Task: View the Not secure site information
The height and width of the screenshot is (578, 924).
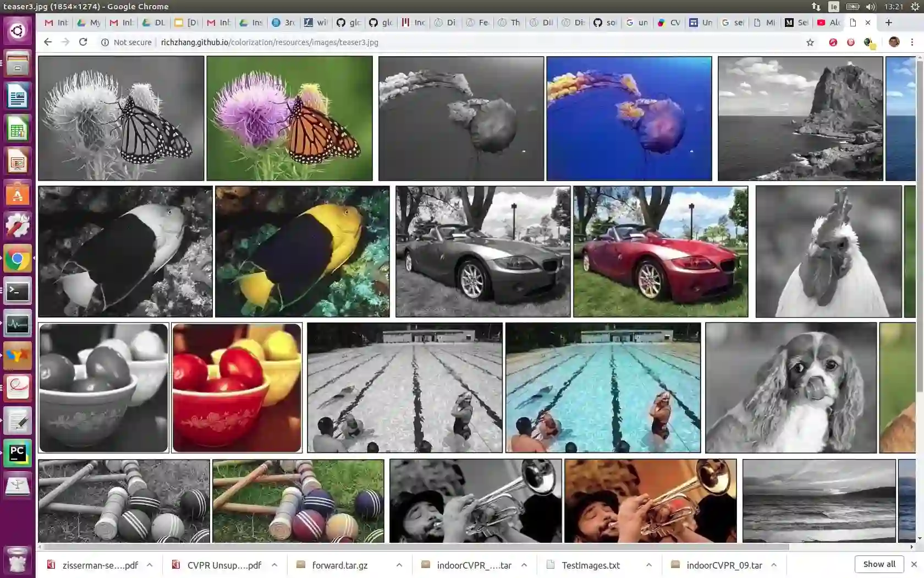Action: pyautogui.click(x=126, y=42)
